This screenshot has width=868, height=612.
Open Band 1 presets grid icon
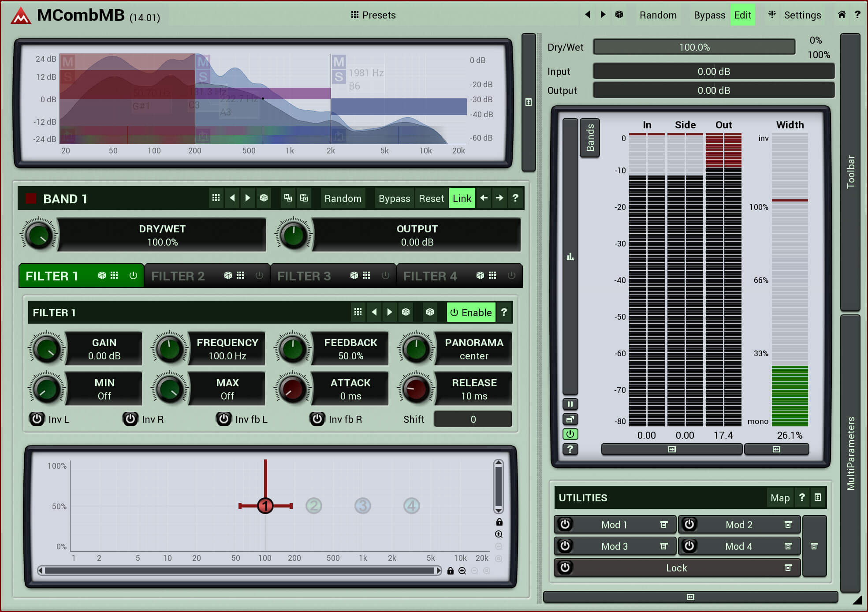coord(216,198)
